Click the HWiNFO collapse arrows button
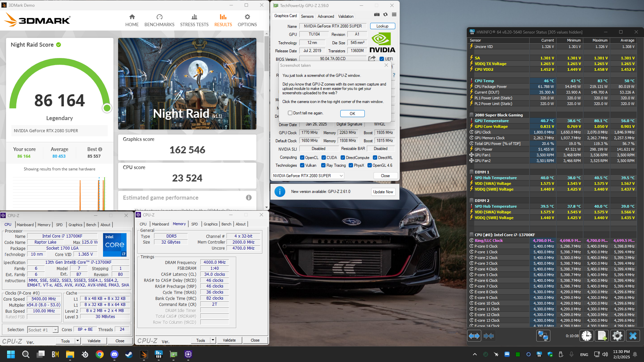 489,336
